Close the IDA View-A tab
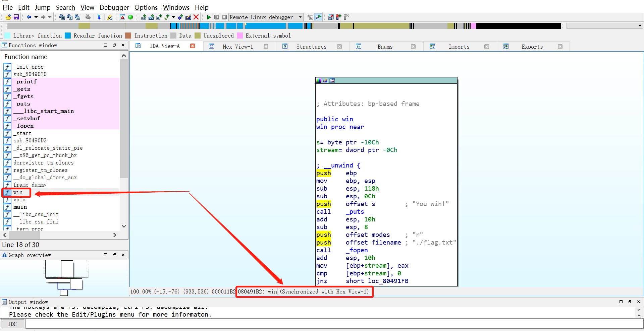 (x=193, y=46)
